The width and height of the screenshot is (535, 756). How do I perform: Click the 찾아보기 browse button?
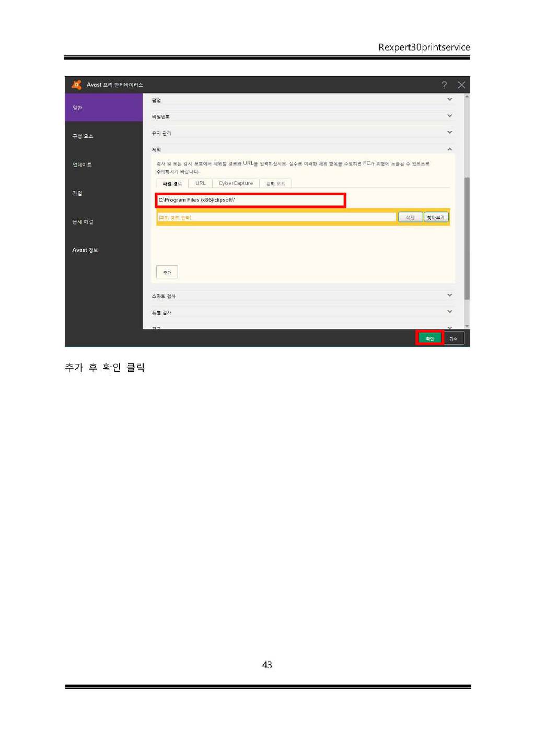pyautogui.click(x=436, y=217)
